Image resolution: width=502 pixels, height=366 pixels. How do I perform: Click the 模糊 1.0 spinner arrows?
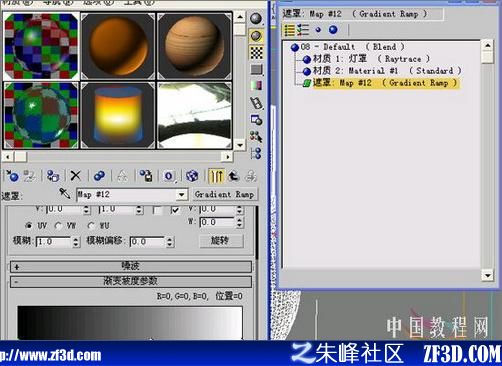76,242
